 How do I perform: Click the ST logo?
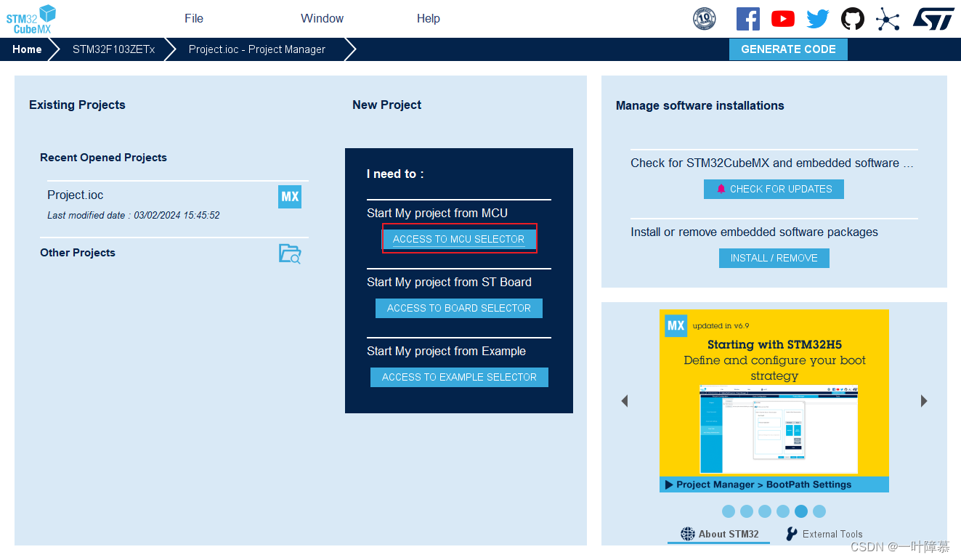pos(933,19)
